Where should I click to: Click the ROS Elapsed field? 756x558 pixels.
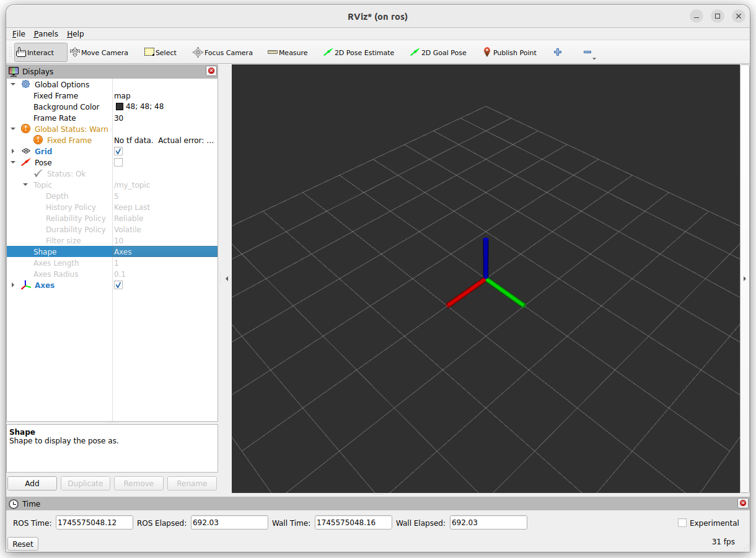pyautogui.click(x=229, y=523)
